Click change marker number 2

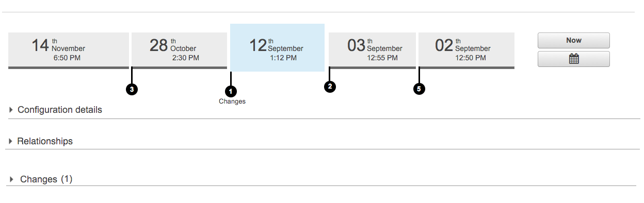pyautogui.click(x=330, y=87)
